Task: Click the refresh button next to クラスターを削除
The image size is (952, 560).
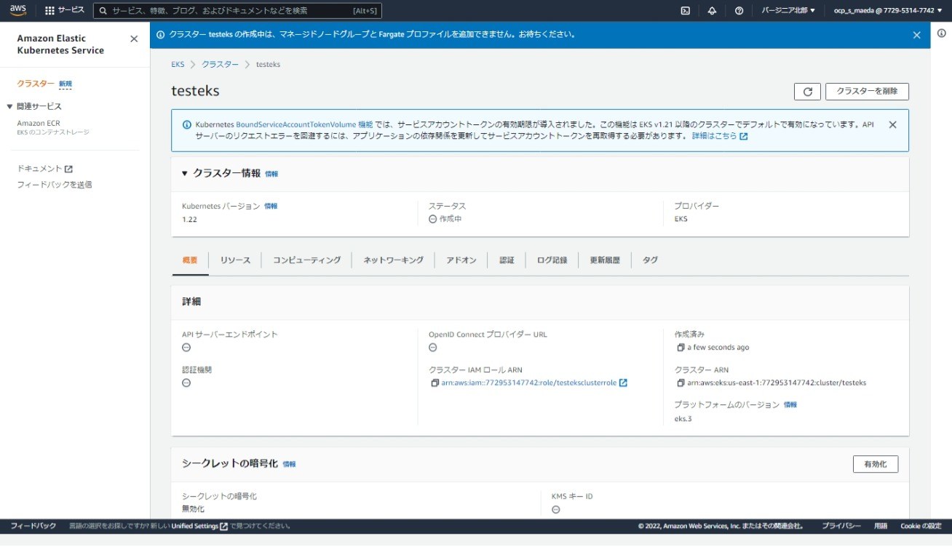Action: pyautogui.click(x=807, y=92)
